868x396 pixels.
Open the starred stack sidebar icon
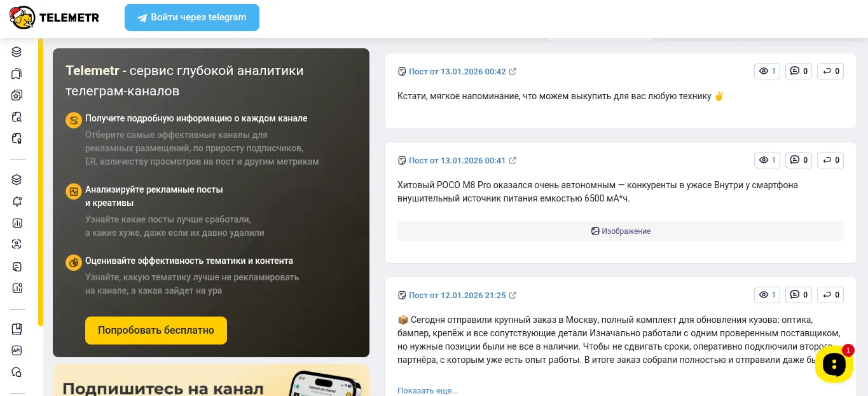[x=17, y=95]
